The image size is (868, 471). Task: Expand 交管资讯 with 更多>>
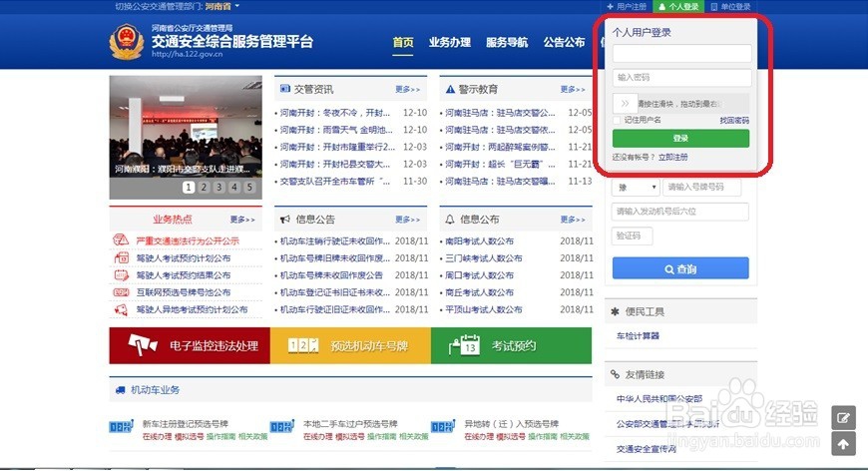(407, 89)
